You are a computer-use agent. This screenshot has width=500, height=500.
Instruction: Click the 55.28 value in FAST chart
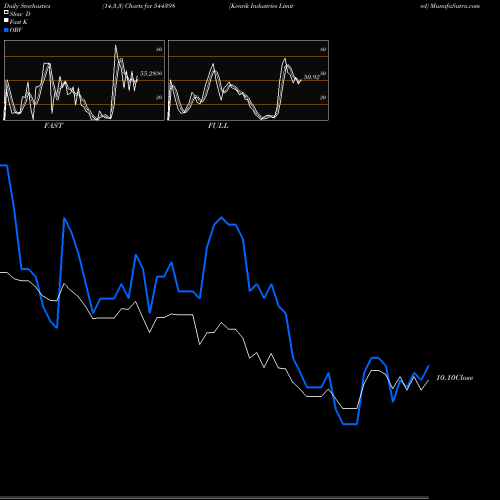pyautogui.click(x=148, y=73)
